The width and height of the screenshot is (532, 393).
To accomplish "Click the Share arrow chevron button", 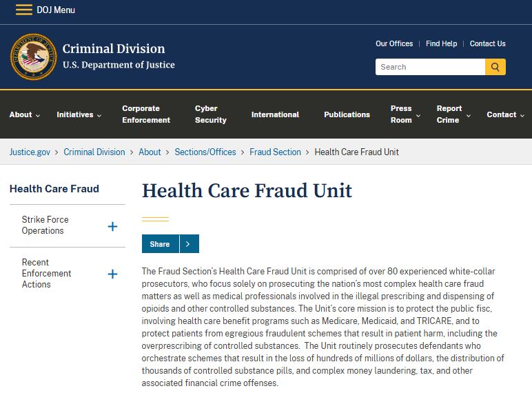I will 189,243.
